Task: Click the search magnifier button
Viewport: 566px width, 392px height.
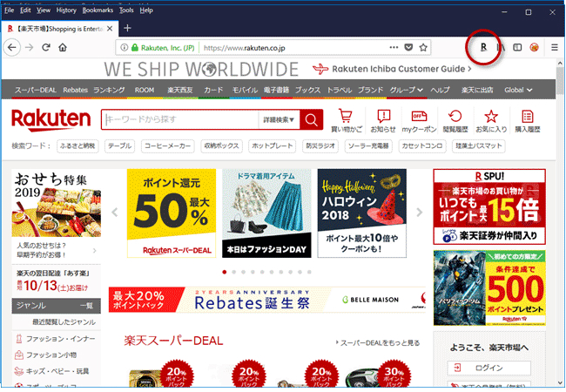Action: [x=312, y=119]
